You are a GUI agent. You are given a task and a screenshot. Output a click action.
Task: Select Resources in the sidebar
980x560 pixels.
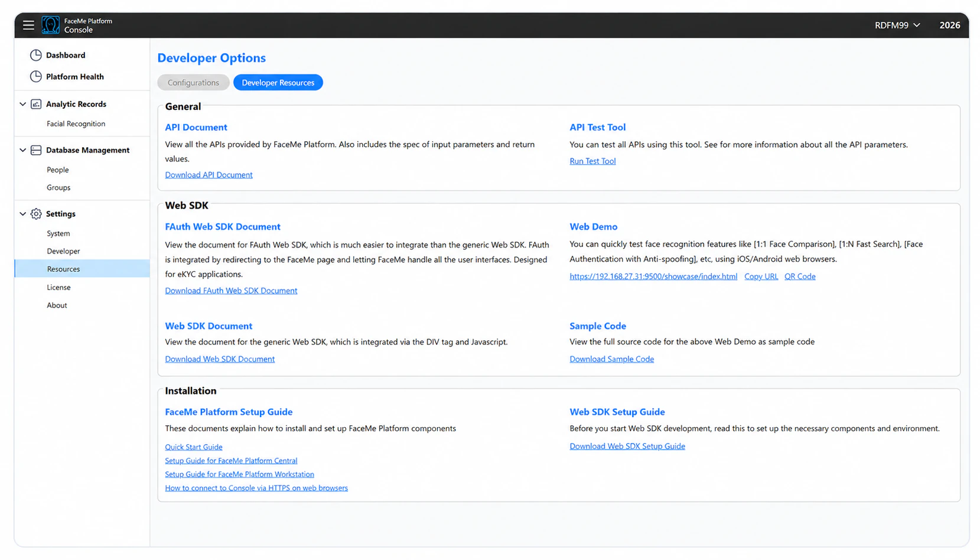82,269
